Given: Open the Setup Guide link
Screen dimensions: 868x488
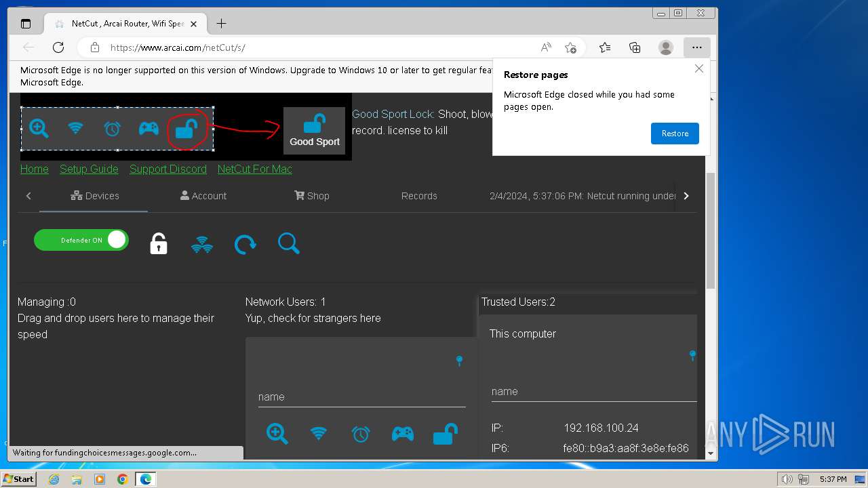Looking at the screenshot, I should tap(89, 169).
